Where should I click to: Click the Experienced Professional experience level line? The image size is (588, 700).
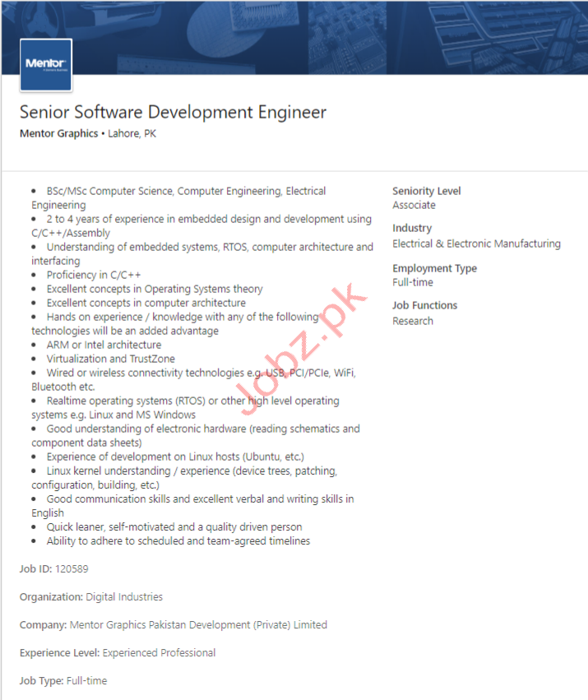pos(118,652)
